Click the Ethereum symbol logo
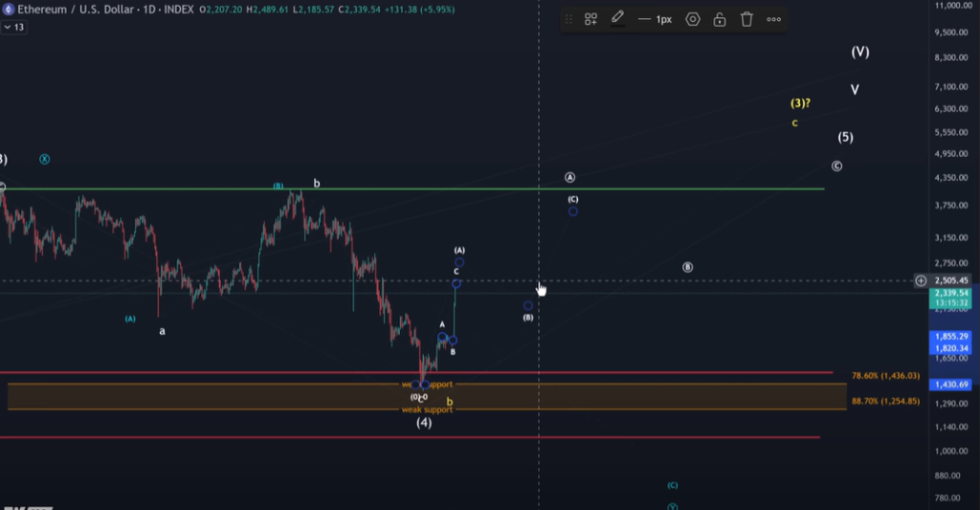This screenshot has height=510, width=980. (x=9, y=10)
